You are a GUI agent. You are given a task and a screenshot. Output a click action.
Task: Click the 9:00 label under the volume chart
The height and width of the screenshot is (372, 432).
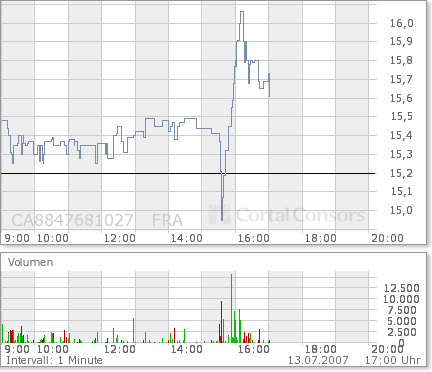point(17,349)
